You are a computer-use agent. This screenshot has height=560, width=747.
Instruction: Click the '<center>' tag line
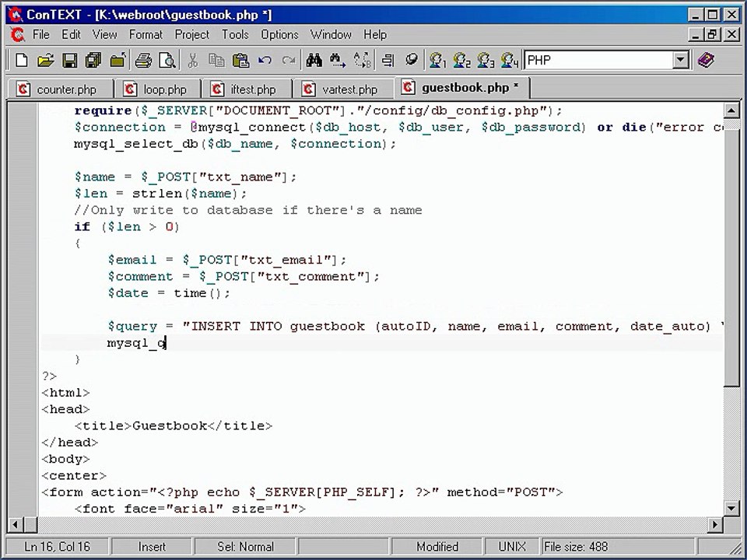(x=74, y=476)
